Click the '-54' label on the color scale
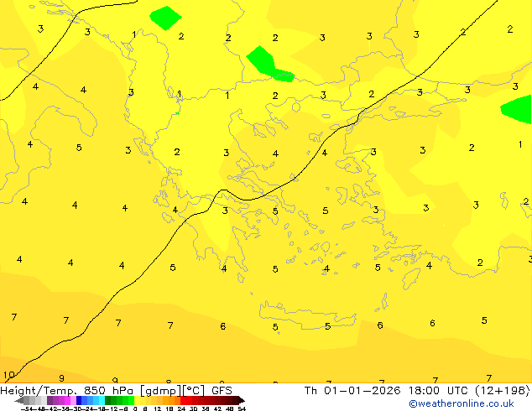Viewport: 532px width, 411px height. tap(27, 408)
